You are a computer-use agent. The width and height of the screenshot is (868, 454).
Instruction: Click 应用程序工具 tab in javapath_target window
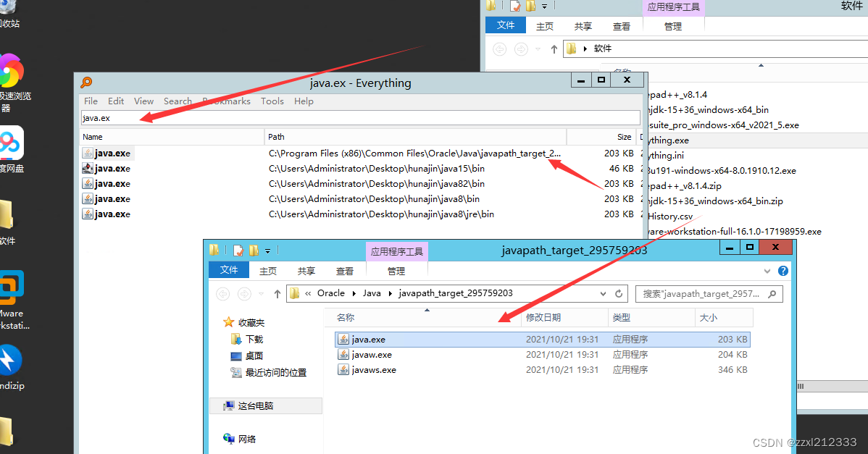coord(396,251)
